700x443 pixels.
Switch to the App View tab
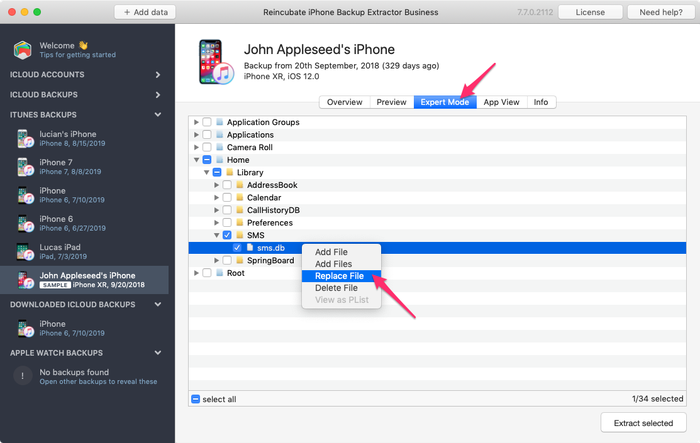click(x=502, y=102)
